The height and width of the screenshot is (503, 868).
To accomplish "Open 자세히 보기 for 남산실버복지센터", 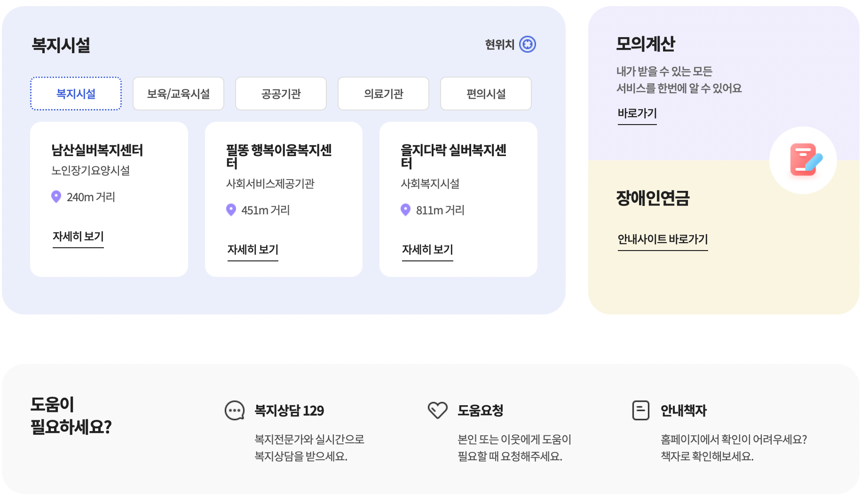I will pyautogui.click(x=78, y=236).
